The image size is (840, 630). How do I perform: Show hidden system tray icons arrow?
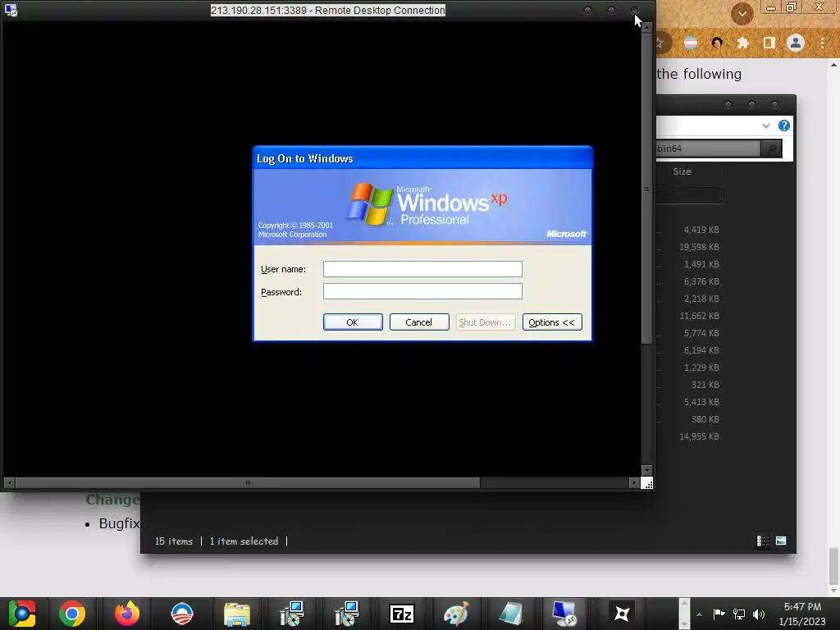click(699, 614)
